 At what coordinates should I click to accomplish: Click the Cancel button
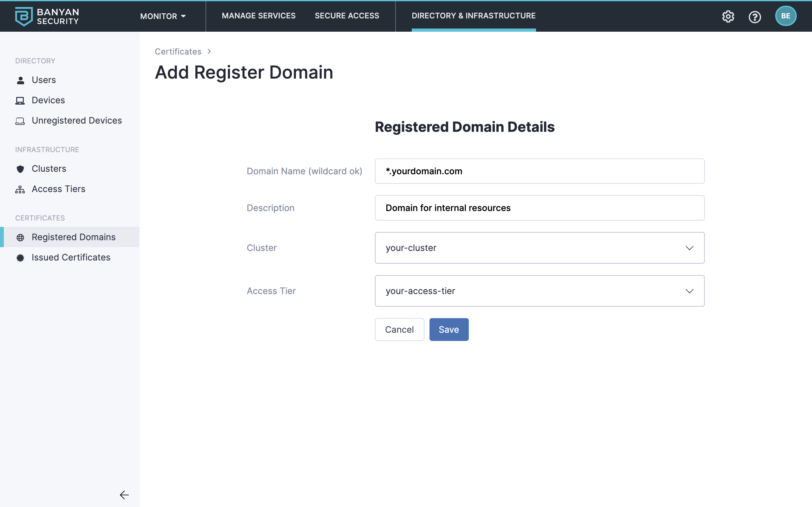[x=399, y=329]
